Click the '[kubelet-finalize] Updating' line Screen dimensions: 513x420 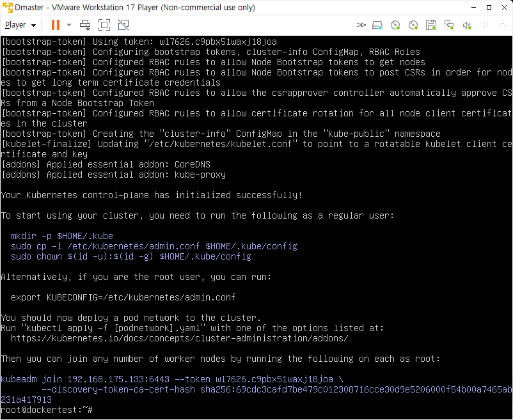tap(256, 144)
